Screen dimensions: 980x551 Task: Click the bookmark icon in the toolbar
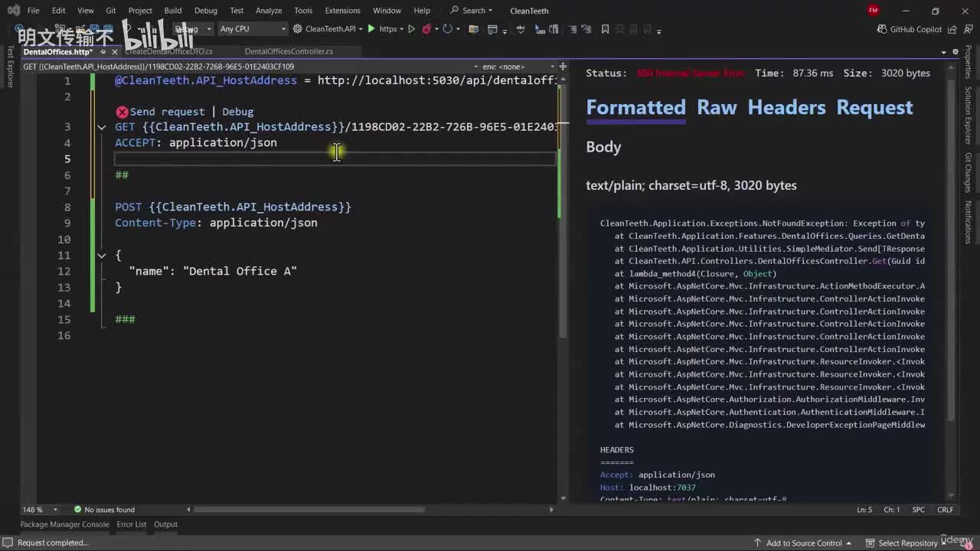pyautogui.click(x=605, y=29)
